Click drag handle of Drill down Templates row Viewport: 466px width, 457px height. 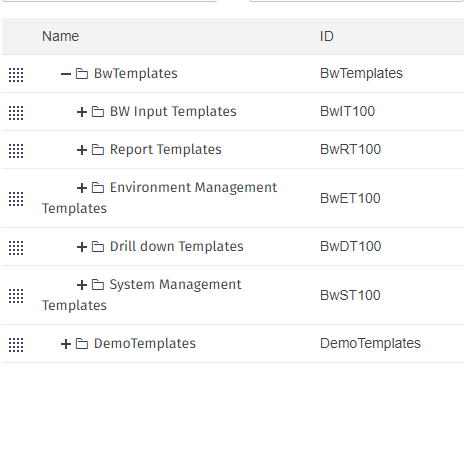[x=16, y=248]
